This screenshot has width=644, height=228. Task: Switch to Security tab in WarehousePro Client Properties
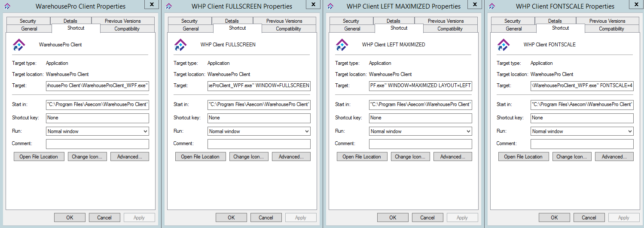tap(28, 21)
